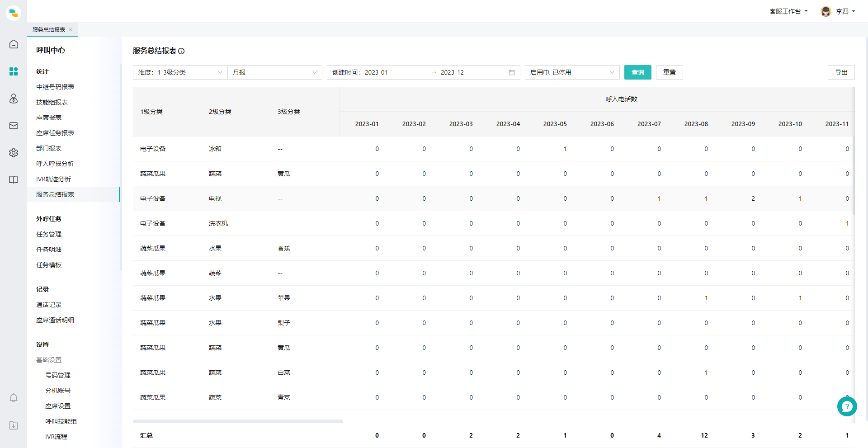Viewport: 868px width, 448px height.
Task: Open the download folder icon in sidebar
Action: tap(14, 425)
